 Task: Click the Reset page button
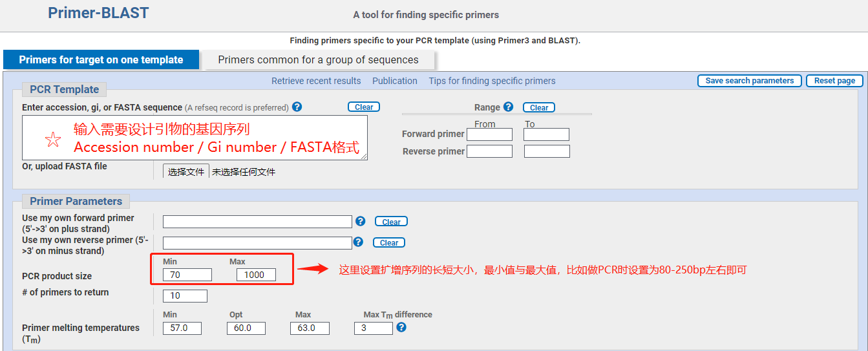click(834, 81)
